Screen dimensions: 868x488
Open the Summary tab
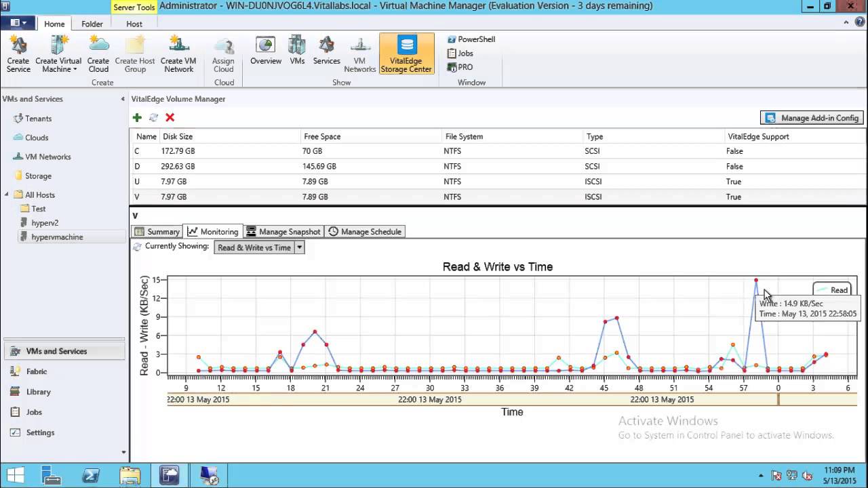157,232
